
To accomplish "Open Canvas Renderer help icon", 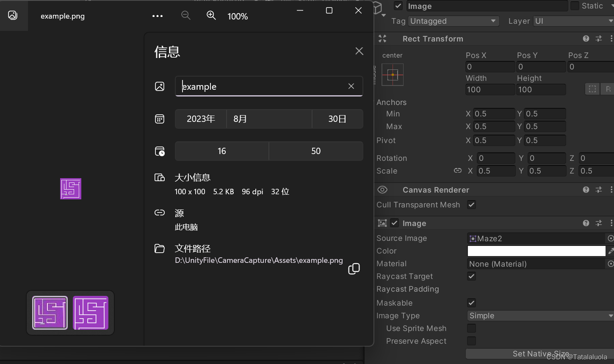I will tap(586, 190).
